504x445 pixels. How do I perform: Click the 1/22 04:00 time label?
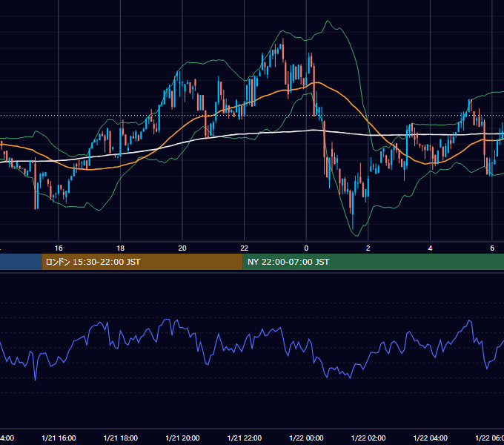[431, 438]
